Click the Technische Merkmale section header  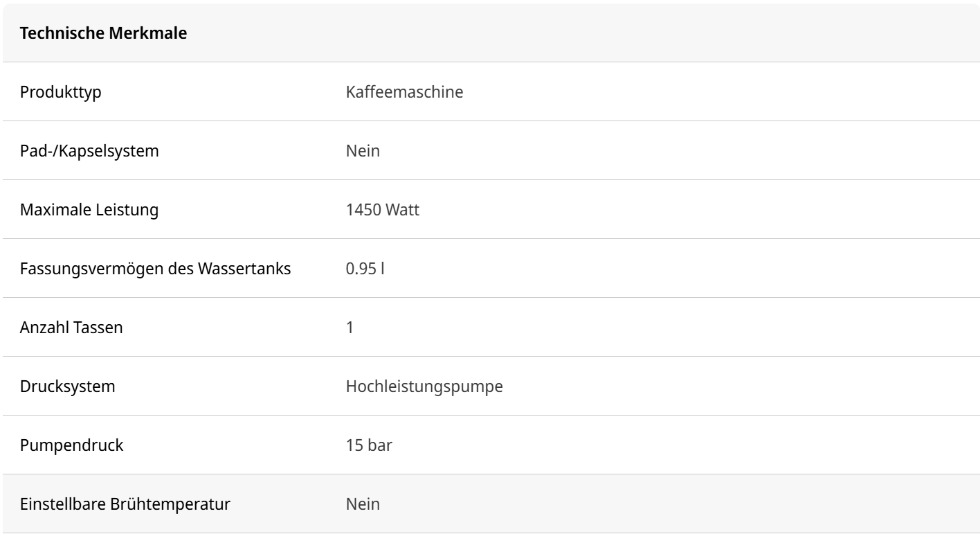pos(104,33)
